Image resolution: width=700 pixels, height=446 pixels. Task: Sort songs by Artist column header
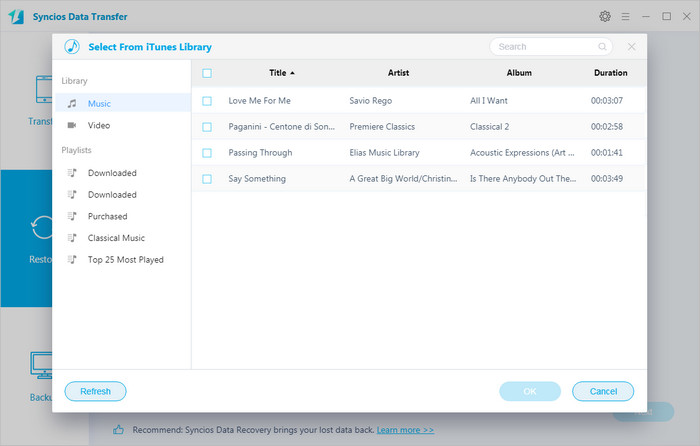click(398, 73)
